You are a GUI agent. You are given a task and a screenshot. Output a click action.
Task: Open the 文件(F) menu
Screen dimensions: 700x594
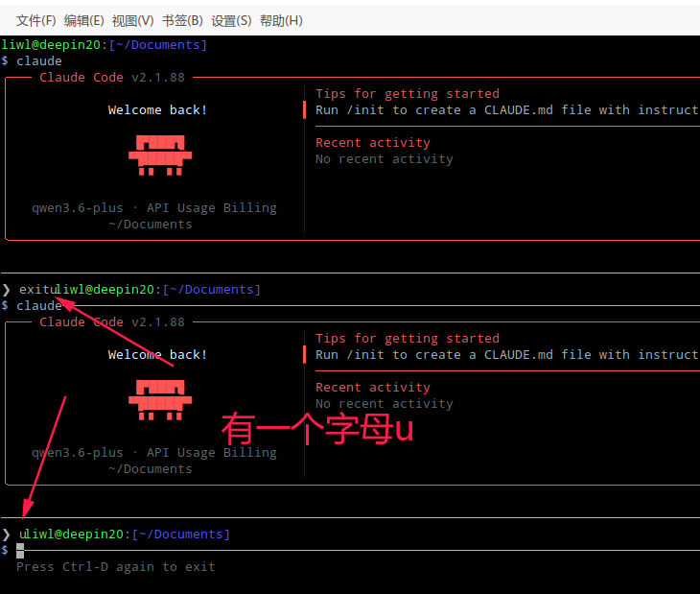35,20
